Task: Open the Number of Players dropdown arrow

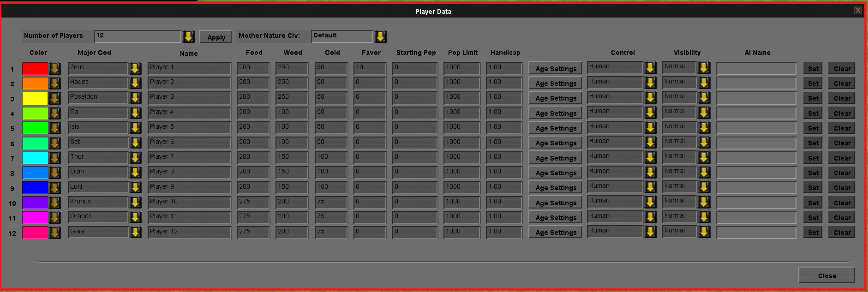Action: (189, 36)
